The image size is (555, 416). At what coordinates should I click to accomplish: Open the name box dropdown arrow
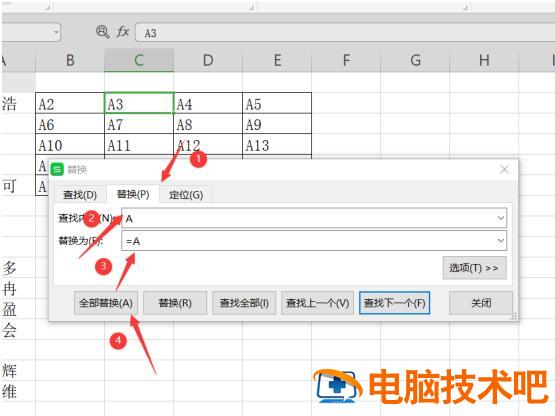(x=56, y=32)
